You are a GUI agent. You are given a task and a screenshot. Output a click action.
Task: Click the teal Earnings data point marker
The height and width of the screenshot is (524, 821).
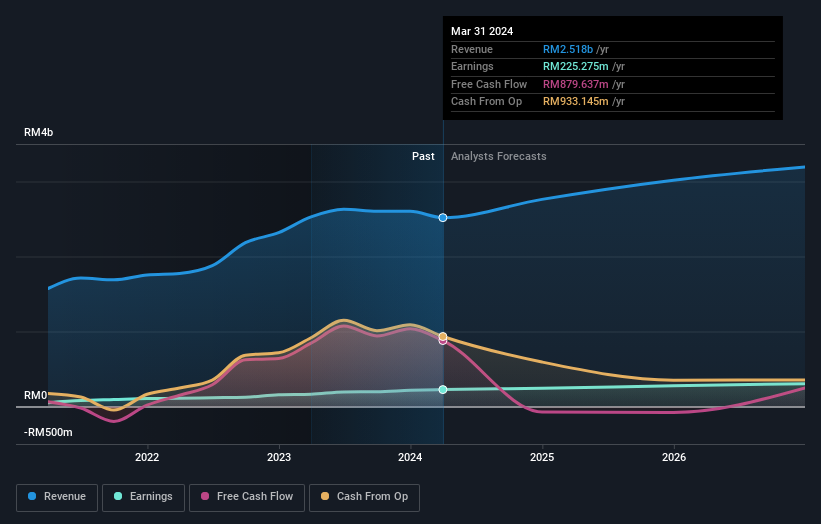click(x=443, y=389)
